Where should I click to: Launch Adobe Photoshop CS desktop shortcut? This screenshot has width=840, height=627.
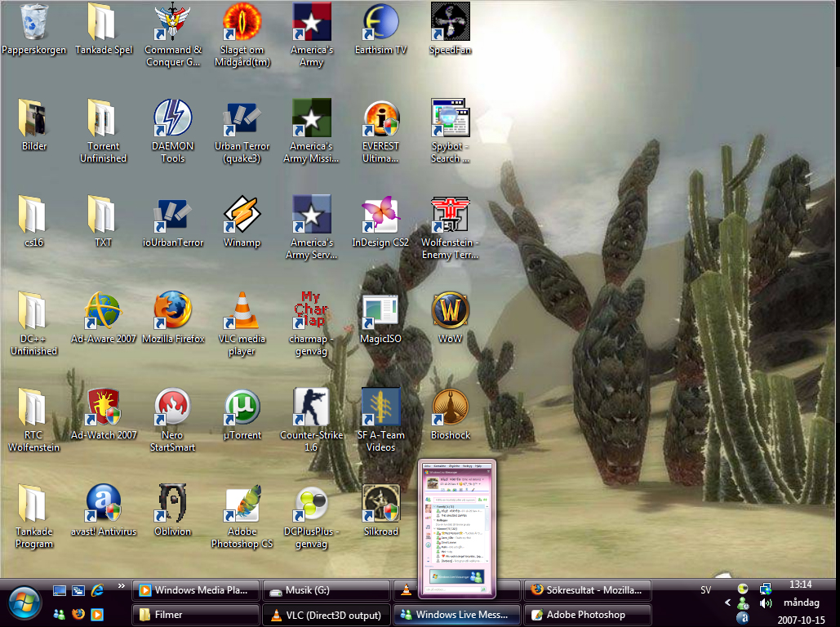click(242, 504)
